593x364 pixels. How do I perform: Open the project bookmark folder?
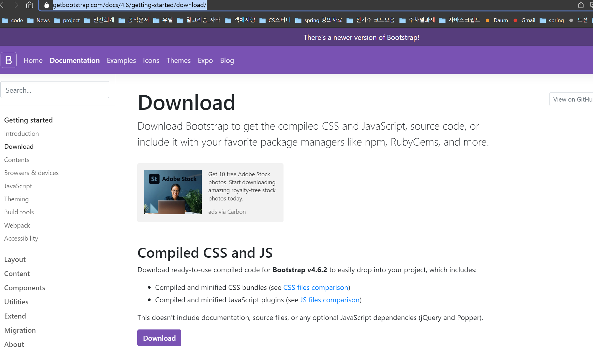tap(71, 20)
